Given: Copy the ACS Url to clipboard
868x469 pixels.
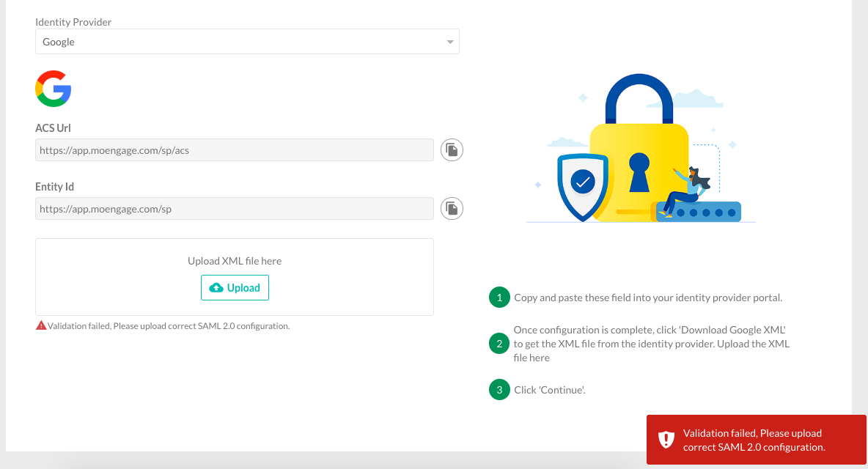Looking at the screenshot, I should (452, 150).
